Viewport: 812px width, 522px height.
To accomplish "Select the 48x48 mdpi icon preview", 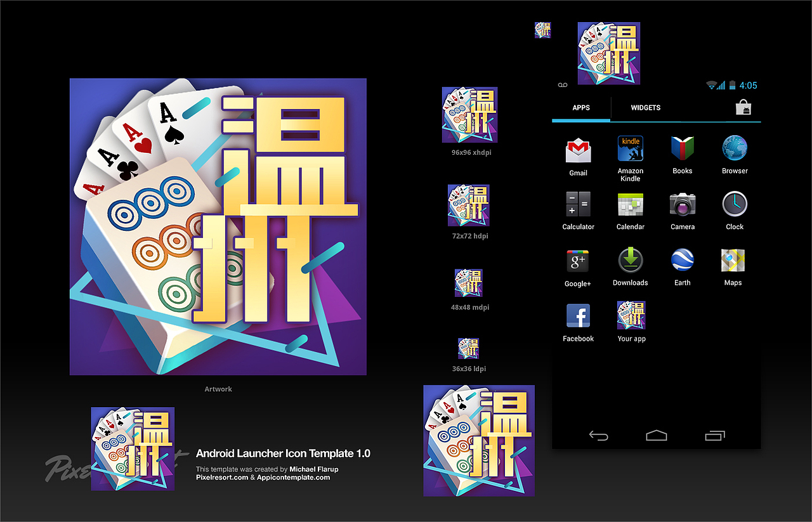I will [469, 283].
